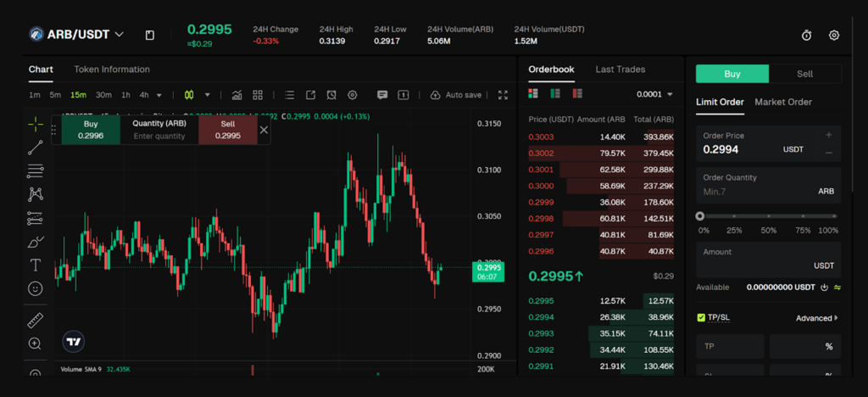
Task: Expand more time intervals after 4h
Action: [159, 95]
